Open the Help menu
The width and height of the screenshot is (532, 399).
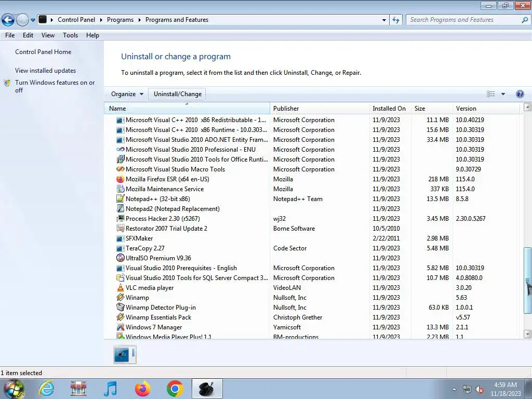pyautogui.click(x=92, y=35)
